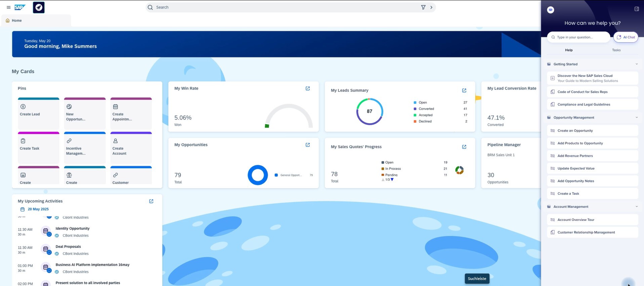Start the AI Chat

point(626,37)
